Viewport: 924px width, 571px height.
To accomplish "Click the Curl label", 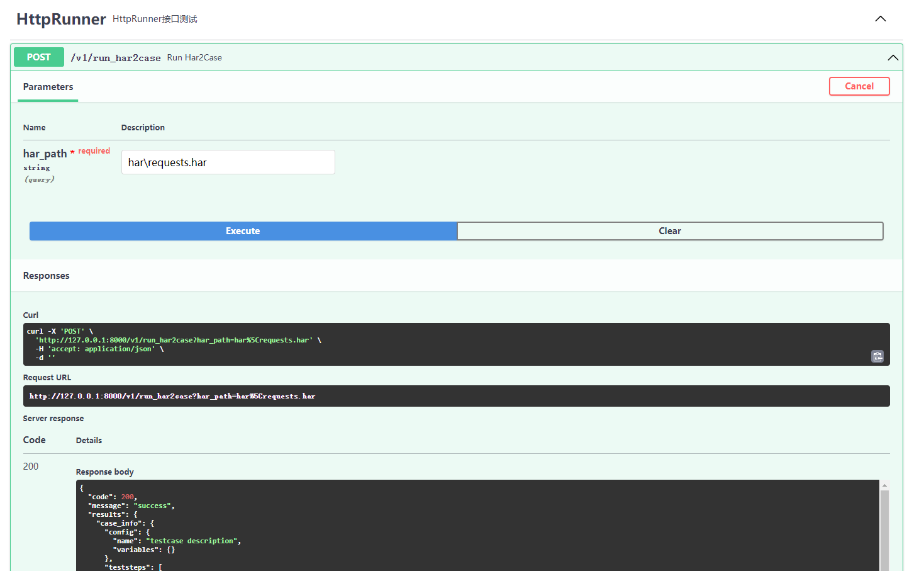I will pyautogui.click(x=31, y=315).
